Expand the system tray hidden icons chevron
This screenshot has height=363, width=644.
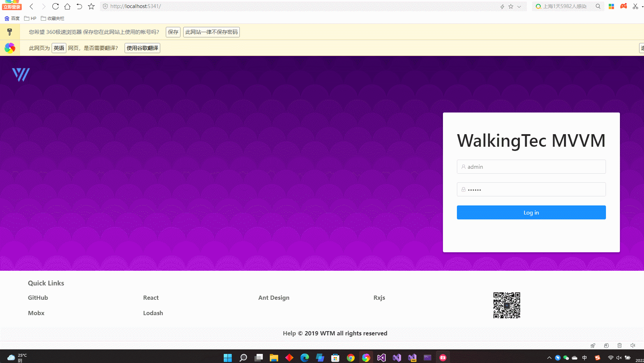click(x=549, y=358)
